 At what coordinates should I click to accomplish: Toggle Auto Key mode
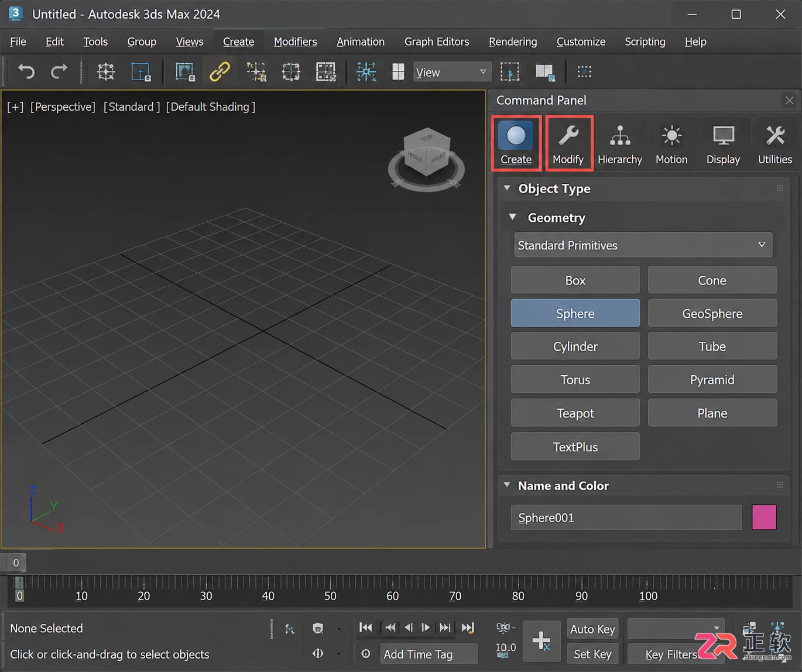(x=592, y=629)
